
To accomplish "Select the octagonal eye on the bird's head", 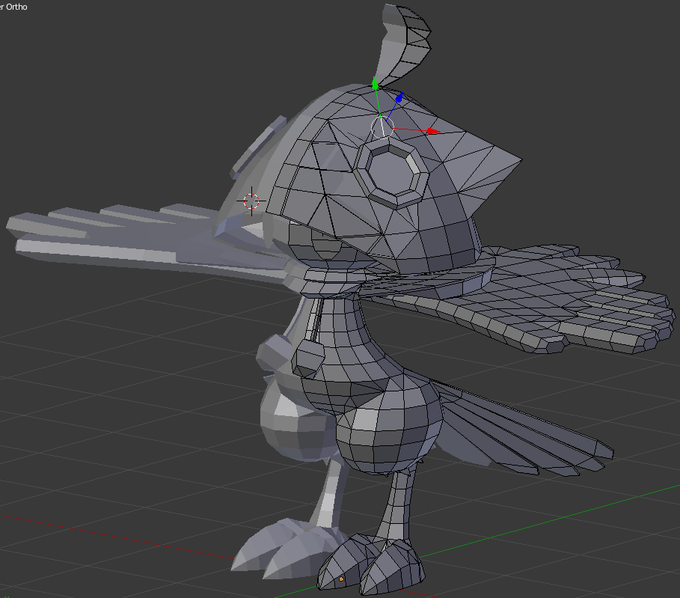I will click(392, 174).
